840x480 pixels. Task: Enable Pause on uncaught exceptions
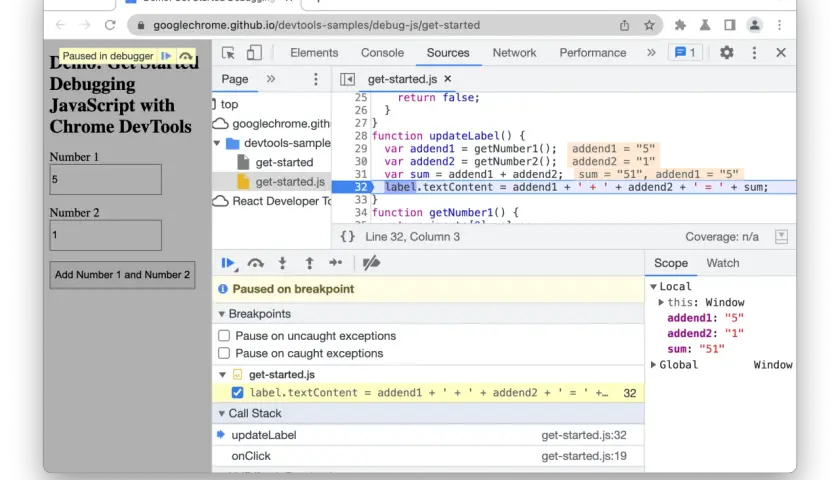point(224,336)
